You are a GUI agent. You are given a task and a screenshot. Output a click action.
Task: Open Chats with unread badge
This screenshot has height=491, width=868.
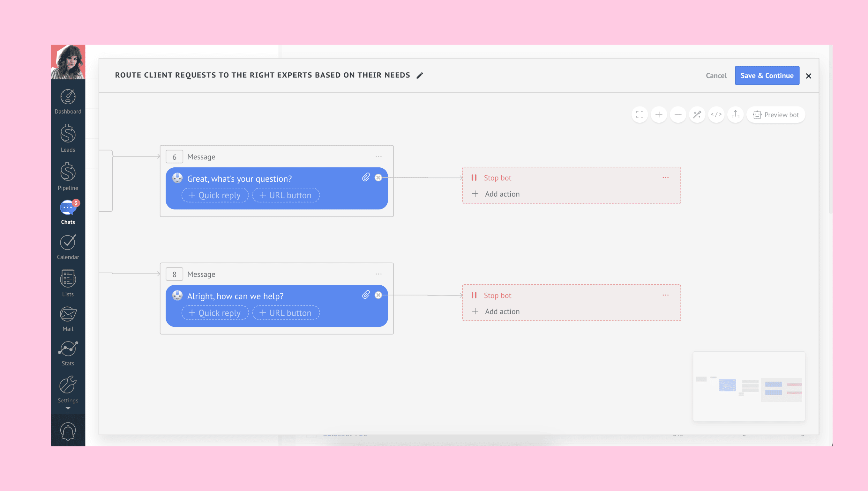tap(68, 212)
